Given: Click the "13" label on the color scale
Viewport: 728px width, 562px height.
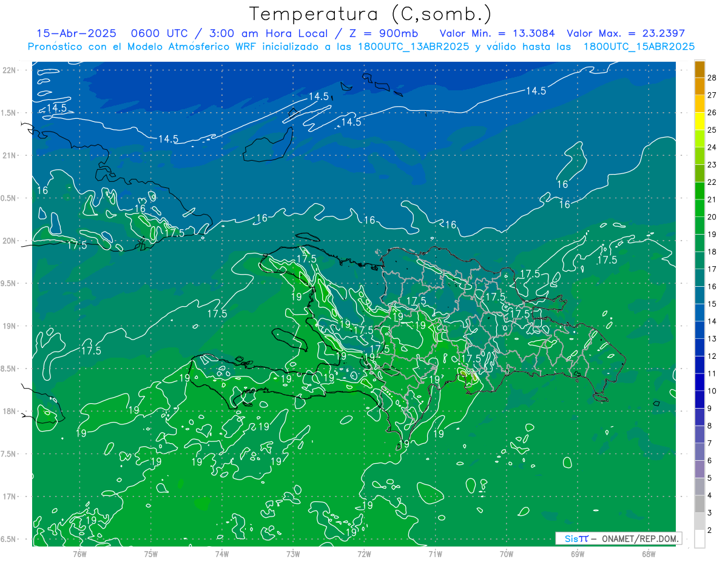Looking at the screenshot, I should [x=712, y=339].
